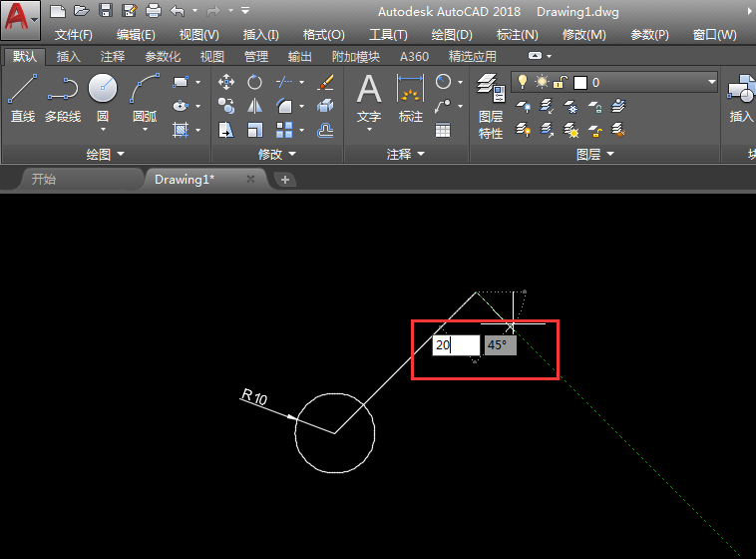Click the Save icon in quick access toolbar
Viewport: 756px width, 559px height.
tap(106, 10)
